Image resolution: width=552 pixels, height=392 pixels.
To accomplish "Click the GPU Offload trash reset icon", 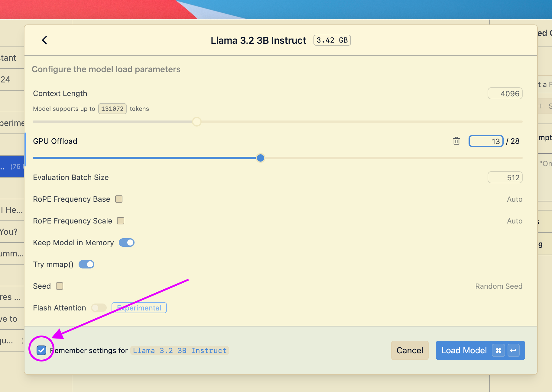I will (x=456, y=141).
